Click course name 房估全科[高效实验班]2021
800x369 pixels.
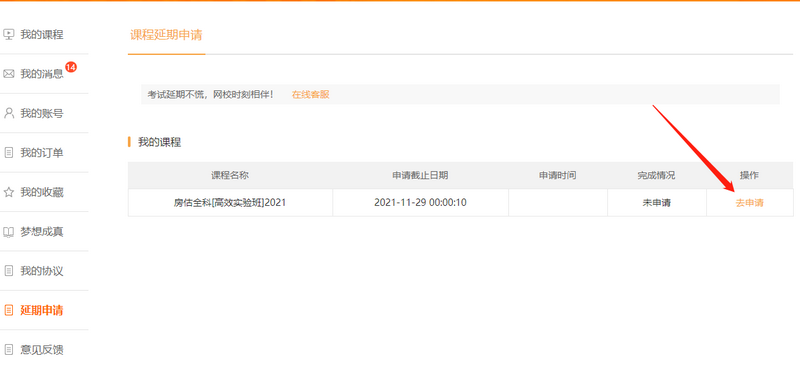[x=230, y=203]
